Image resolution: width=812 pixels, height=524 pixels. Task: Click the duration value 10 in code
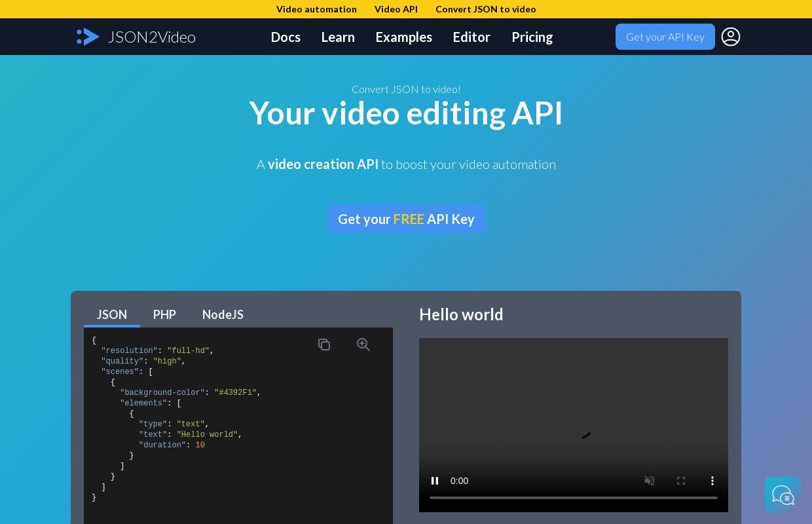[200, 445]
